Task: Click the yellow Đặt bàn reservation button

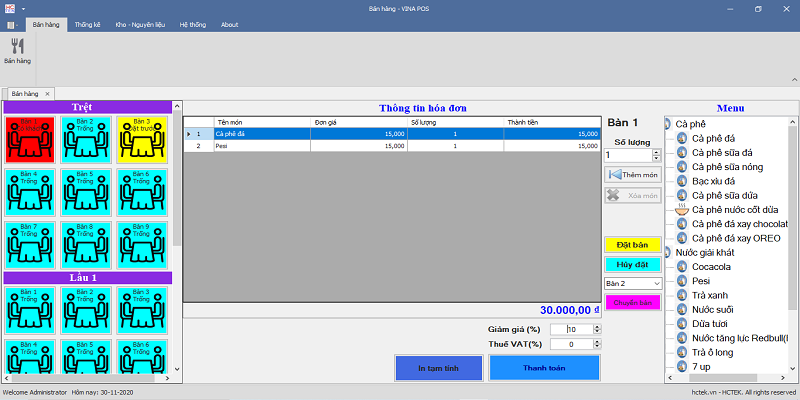Action: tap(632, 244)
